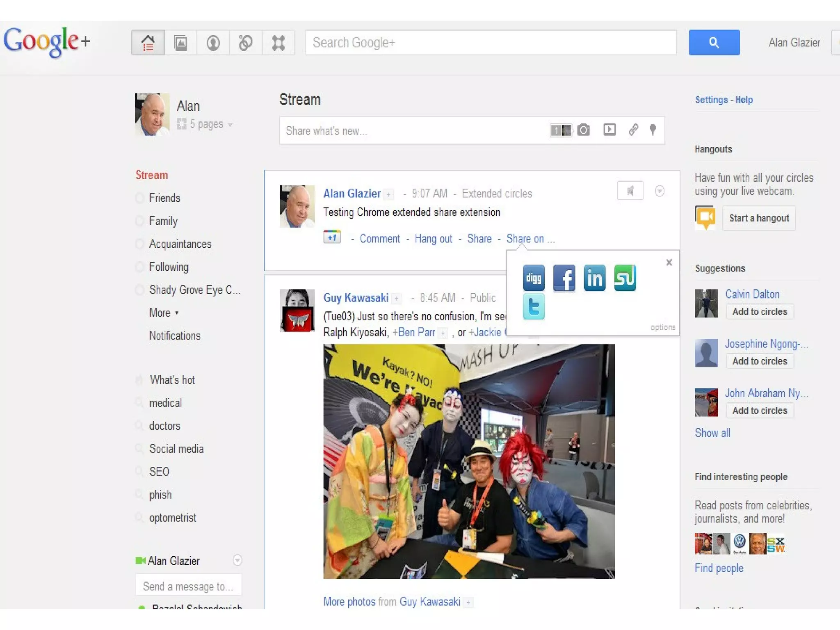The image size is (840, 630).
Task: Click the Start a hangout button
Action: tap(759, 218)
